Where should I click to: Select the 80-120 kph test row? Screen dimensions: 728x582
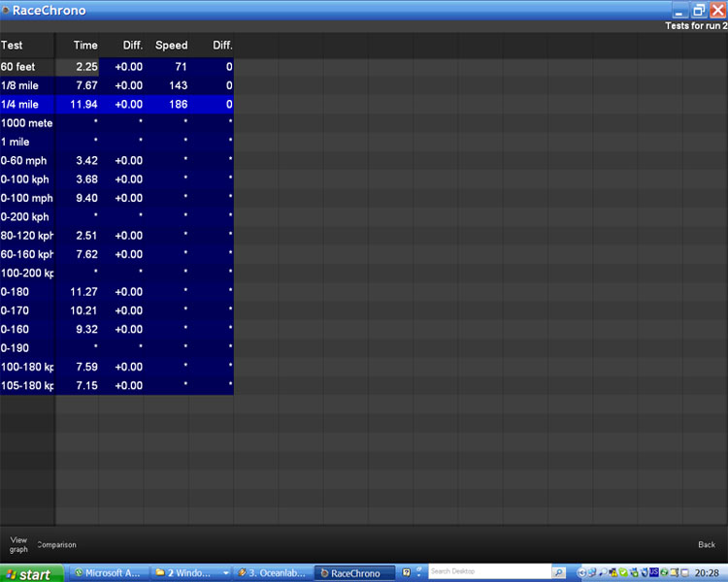pyautogui.click(x=26, y=236)
